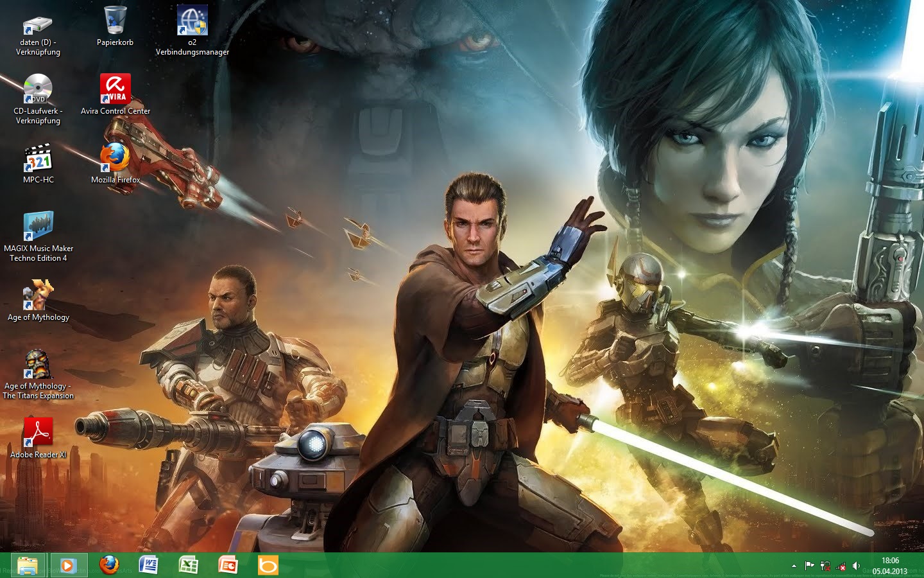The width and height of the screenshot is (924, 578).
Task: Select the Age of Mythology desktop shortcut
Action: (38, 296)
